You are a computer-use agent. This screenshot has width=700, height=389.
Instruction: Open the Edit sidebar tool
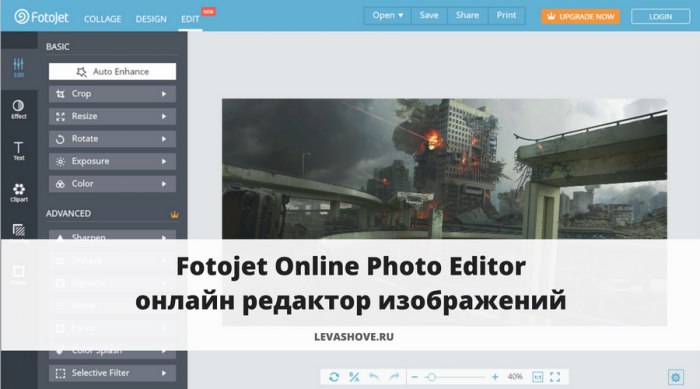19,67
